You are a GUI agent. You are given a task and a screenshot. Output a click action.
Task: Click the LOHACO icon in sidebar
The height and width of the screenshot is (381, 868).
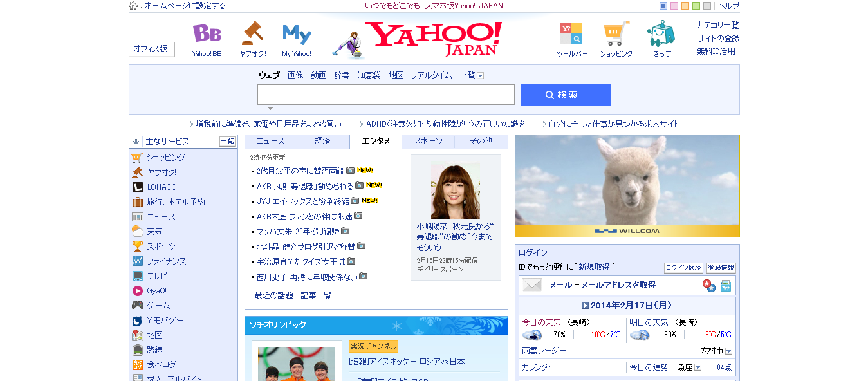(x=137, y=187)
